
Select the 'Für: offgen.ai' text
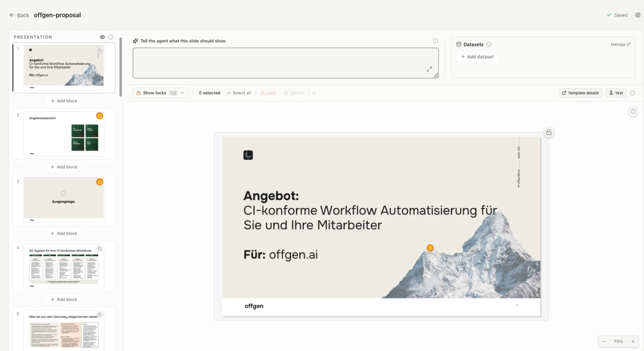(281, 255)
